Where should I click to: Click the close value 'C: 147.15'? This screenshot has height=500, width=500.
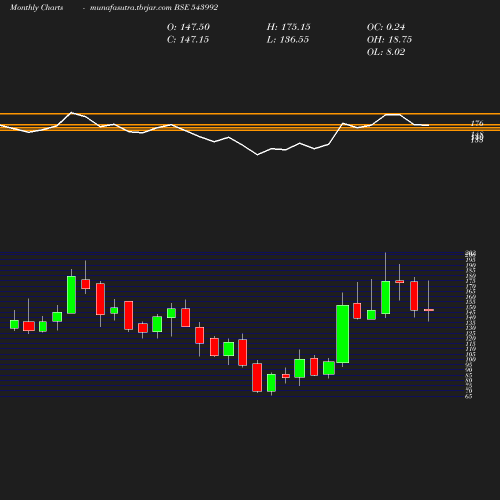coord(188,40)
